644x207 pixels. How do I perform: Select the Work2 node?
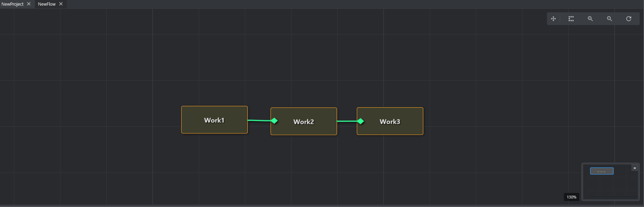click(x=304, y=121)
